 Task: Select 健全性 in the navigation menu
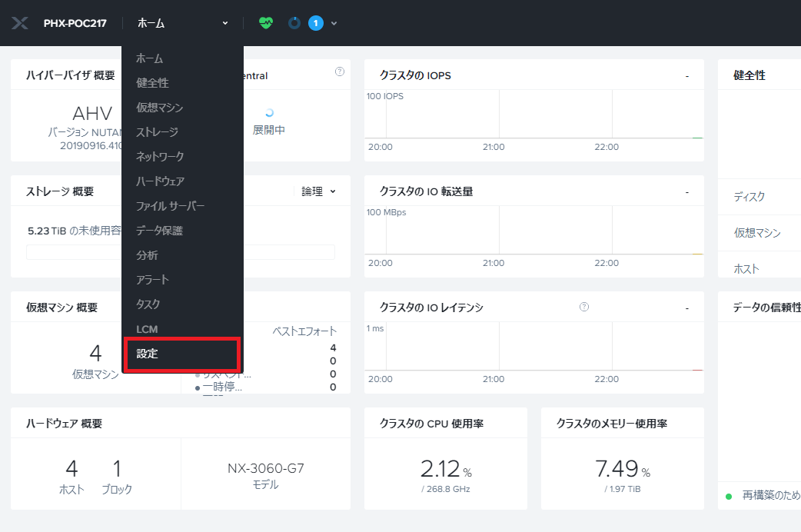coord(152,83)
